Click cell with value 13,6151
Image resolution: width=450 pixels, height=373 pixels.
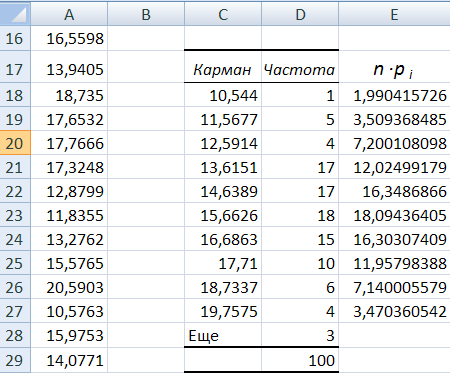[223, 167]
